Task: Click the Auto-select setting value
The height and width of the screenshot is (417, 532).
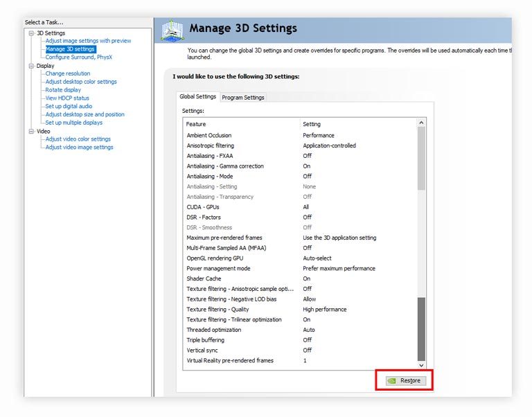Action: (x=317, y=258)
